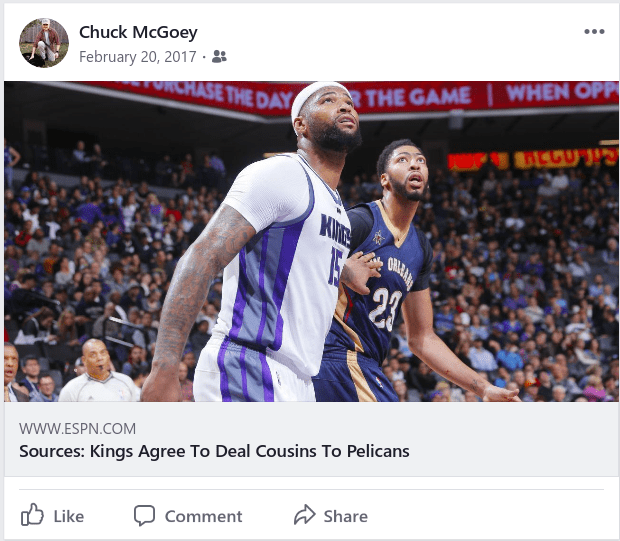Open the WWW.ESPN.COM source link
Viewport: 620px width, 541px height.
[x=78, y=429]
